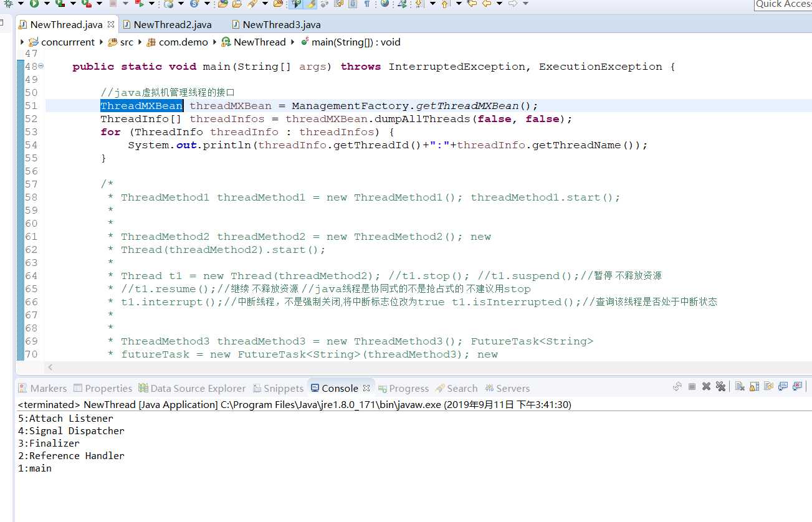The height and width of the screenshot is (522, 812).
Task: Open the Snippets view tab
Action: tap(277, 388)
